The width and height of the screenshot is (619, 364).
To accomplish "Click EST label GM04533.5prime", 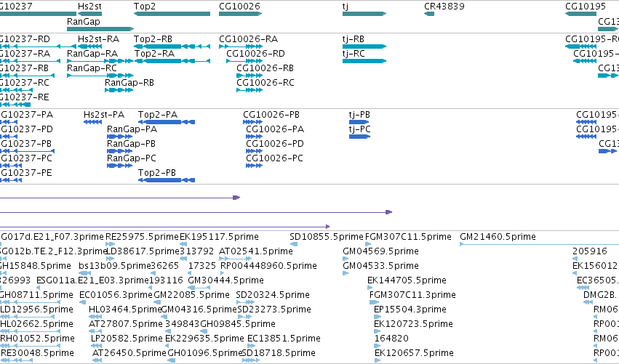I will click(380, 266).
